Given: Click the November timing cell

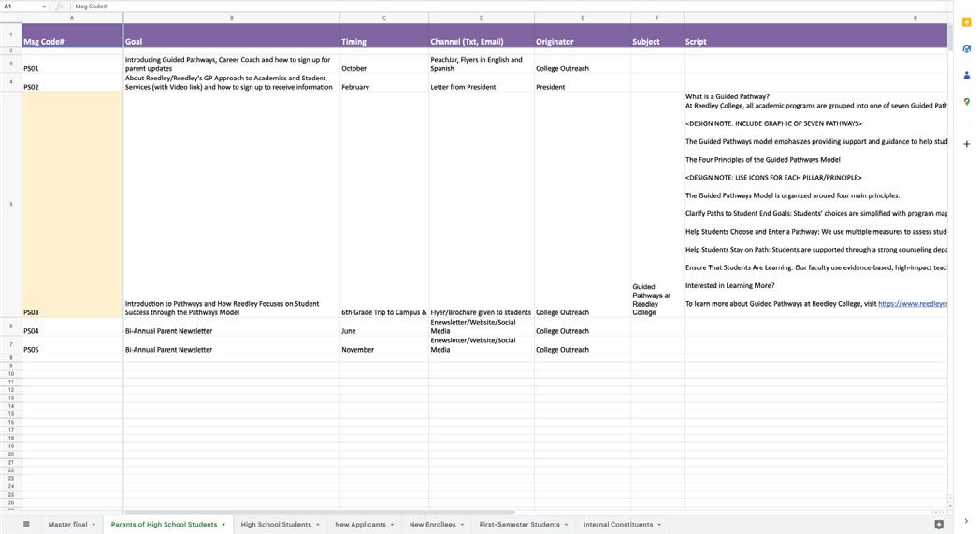Looking at the screenshot, I should (x=383, y=345).
